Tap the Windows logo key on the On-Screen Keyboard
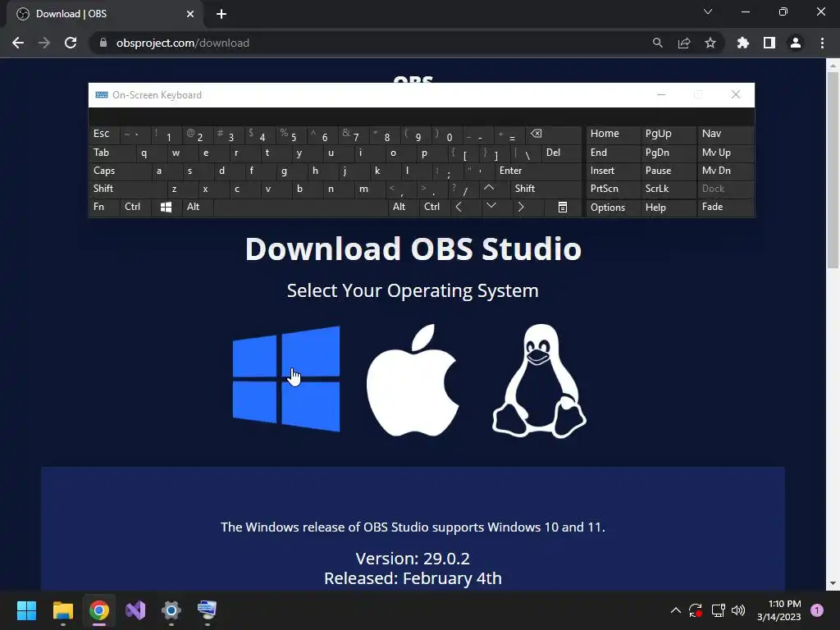This screenshot has width=840, height=630. click(166, 208)
